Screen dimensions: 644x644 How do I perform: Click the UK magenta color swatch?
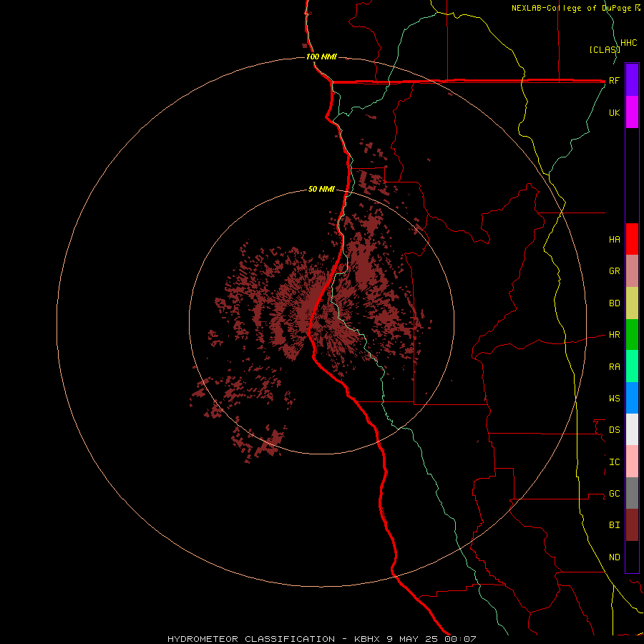point(632,112)
